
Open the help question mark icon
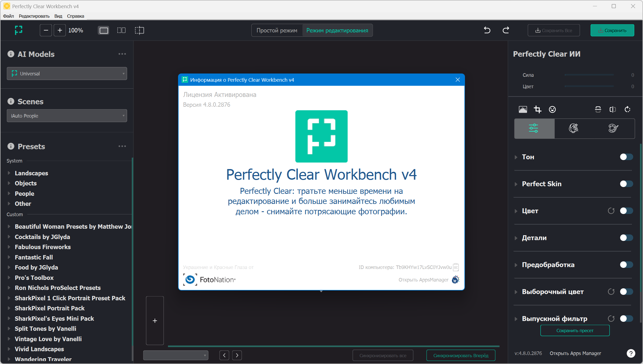[631, 353]
